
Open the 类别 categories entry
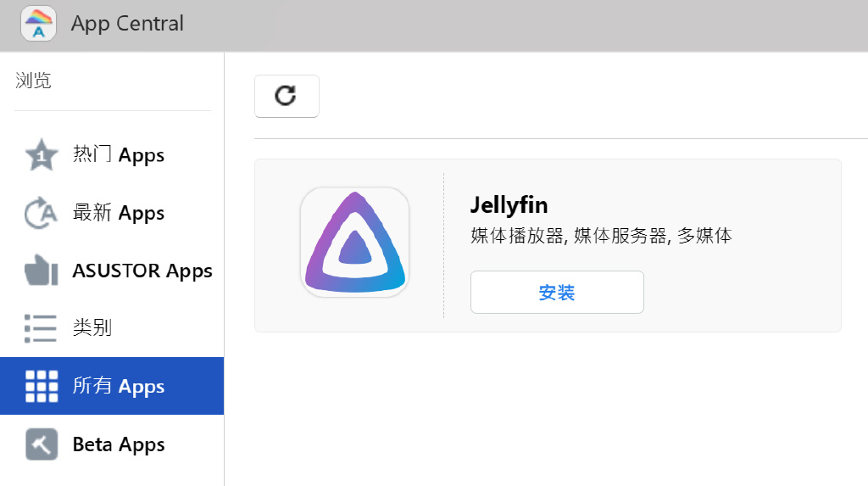(x=112, y=328)
